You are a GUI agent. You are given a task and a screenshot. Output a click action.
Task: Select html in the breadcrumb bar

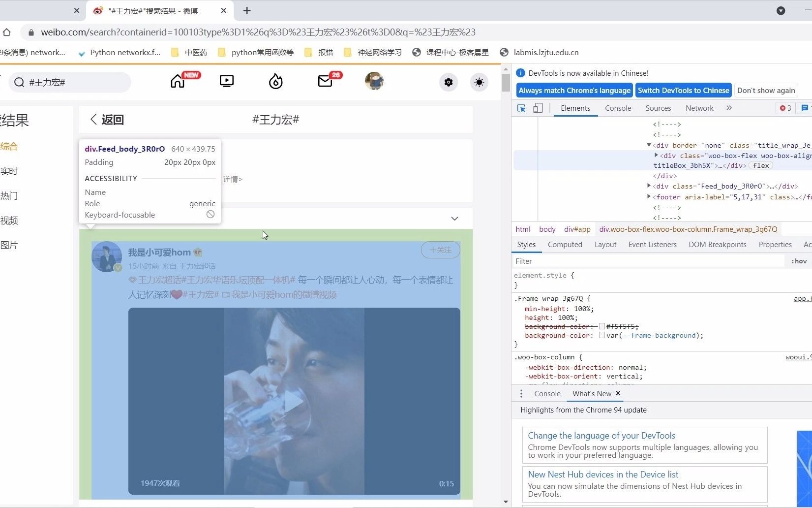(x=523, y=229)
